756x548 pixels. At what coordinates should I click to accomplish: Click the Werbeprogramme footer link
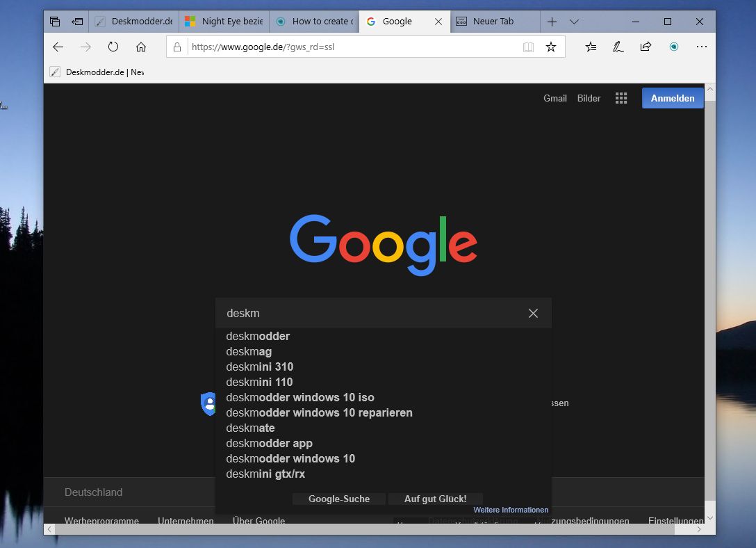(x=101, y=520)
